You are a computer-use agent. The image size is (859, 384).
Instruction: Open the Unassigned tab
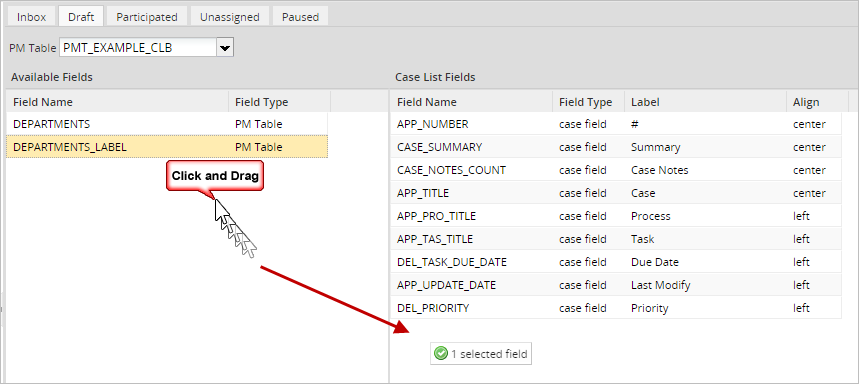[x=230, y=17]
